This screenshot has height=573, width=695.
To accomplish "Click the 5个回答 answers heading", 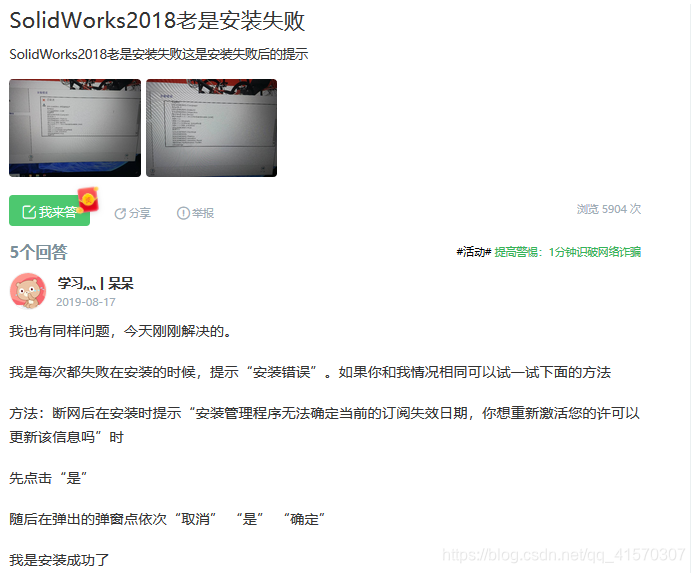I will click(39, 252).
